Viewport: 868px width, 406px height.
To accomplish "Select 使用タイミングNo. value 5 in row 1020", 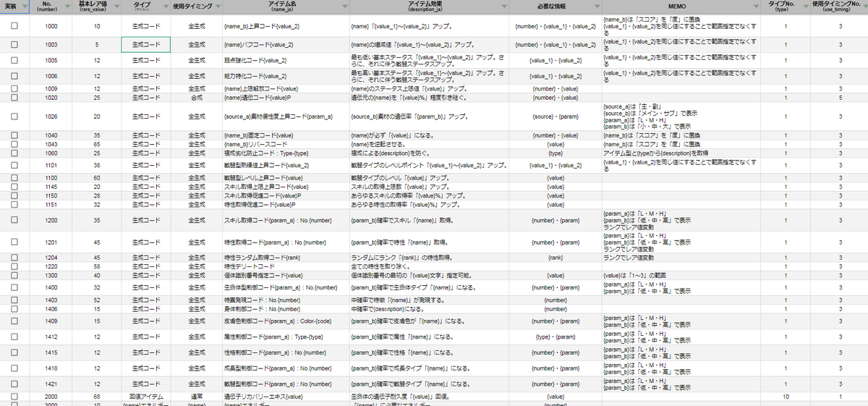I will [x=841, y=97].
